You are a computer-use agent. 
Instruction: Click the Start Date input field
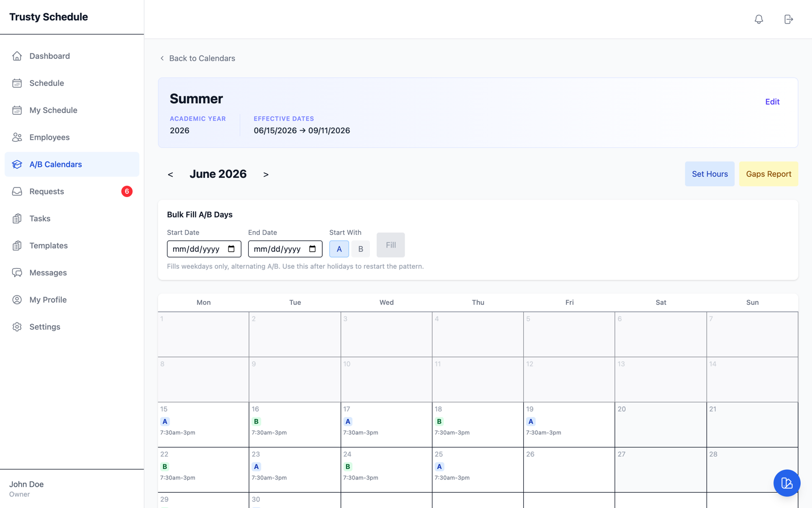[204, 249]
